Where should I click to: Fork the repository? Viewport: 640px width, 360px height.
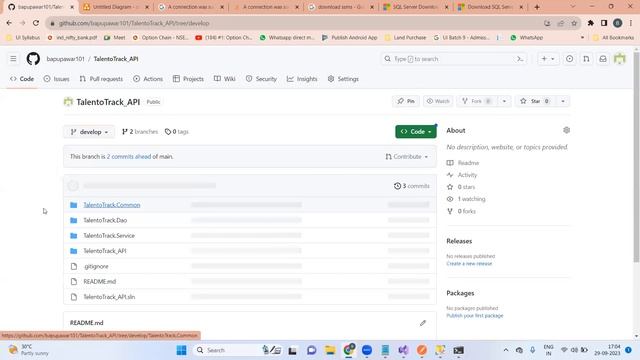[476, 101]
